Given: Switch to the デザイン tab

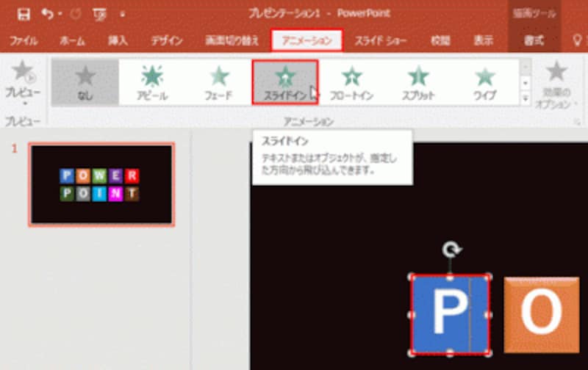Looking at the screenshot, I should tap(167, 40).
